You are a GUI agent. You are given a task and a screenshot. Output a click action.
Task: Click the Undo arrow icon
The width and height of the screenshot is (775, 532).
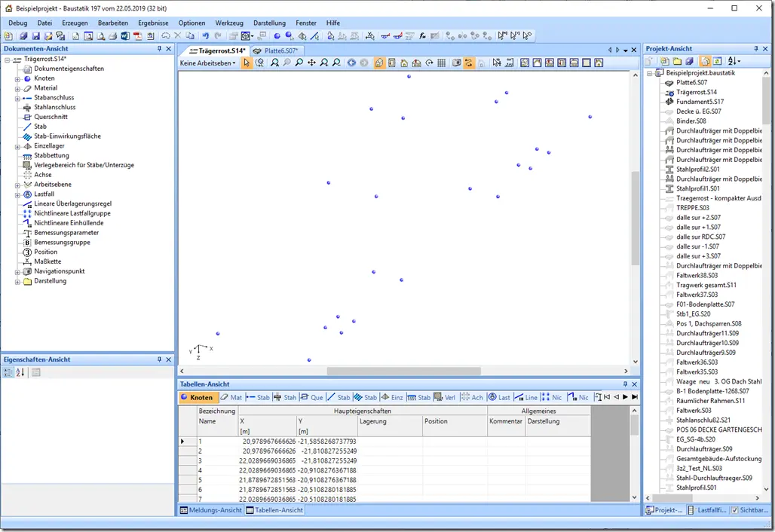206,36
